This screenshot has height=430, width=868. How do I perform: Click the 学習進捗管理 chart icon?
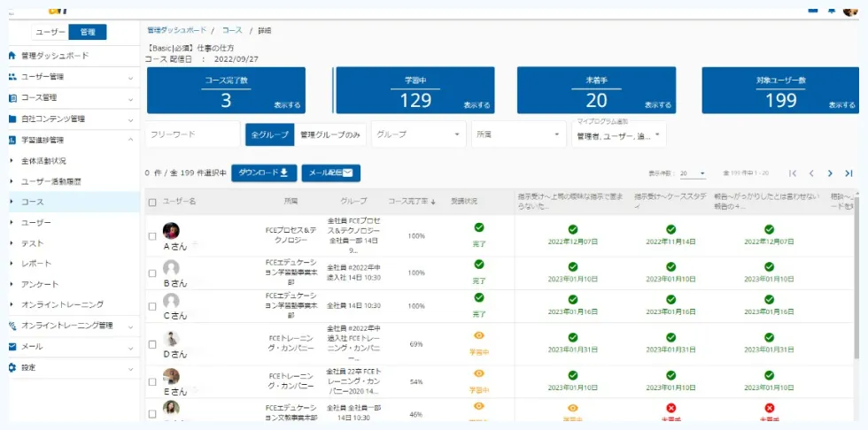tap(12, 140)
